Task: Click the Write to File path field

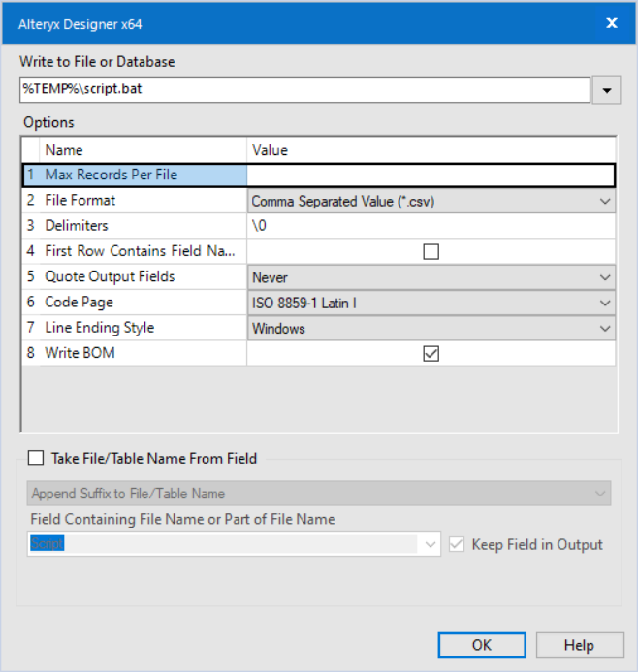Action: (x=304, y=89)
